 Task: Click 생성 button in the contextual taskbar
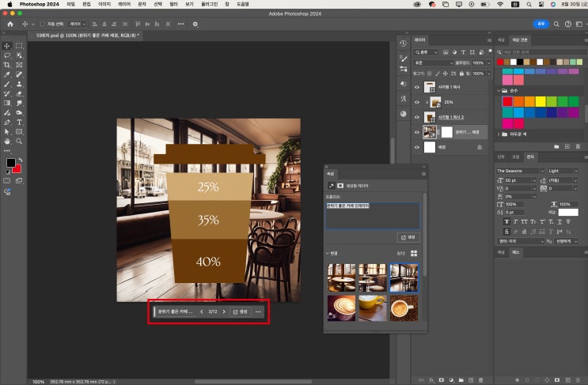pos(240,311)
